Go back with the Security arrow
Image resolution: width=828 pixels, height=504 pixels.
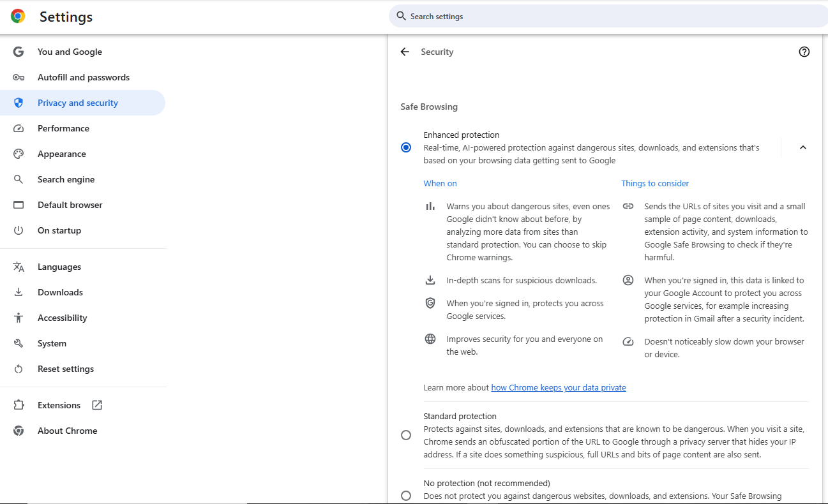pos(405,52)
